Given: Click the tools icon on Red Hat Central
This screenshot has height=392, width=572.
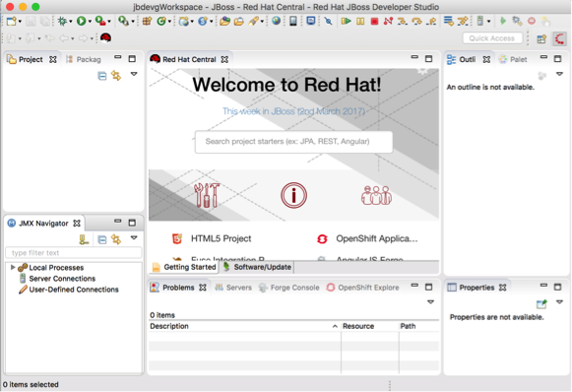Looking at the screenshot, I should tap(207, 195).
